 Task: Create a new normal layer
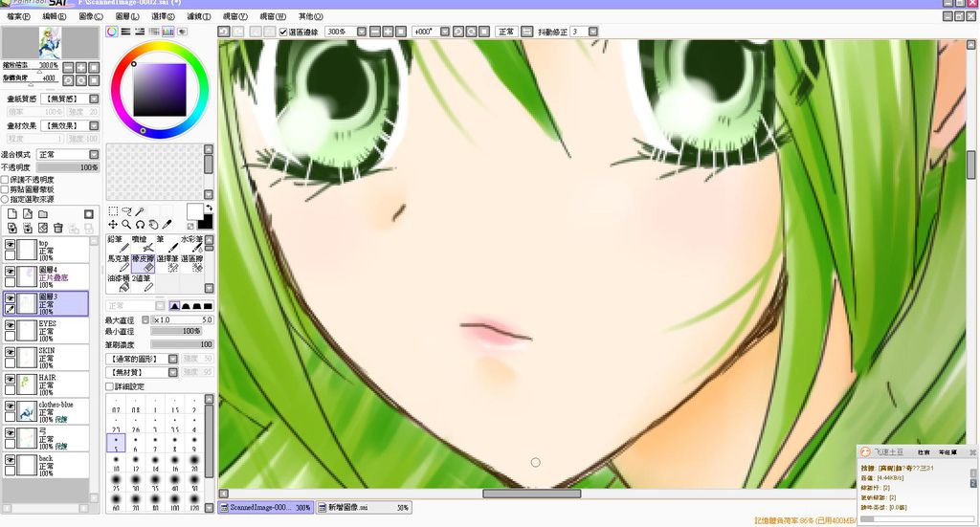pos(11,213)
